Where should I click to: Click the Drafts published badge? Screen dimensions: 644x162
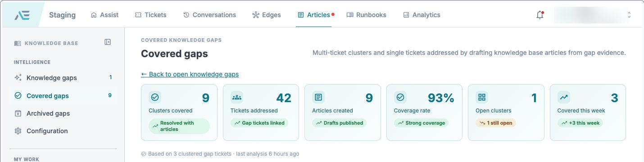coord(339,123)
